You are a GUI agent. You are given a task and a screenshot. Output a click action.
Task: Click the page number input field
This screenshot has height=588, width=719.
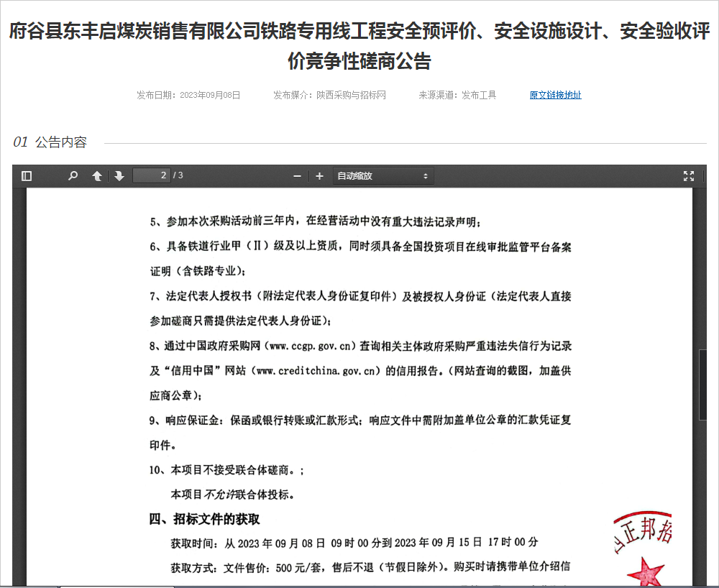pyautogui.click(x=151, y=175)
